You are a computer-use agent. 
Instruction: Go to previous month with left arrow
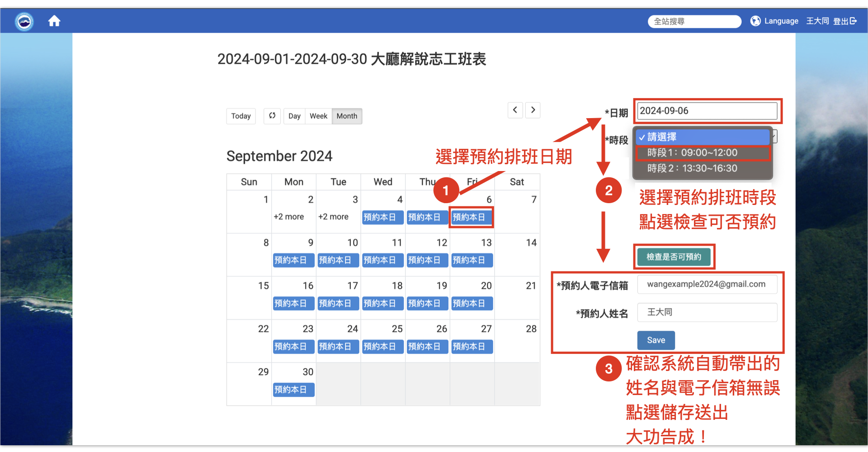(x=515, y=110)
